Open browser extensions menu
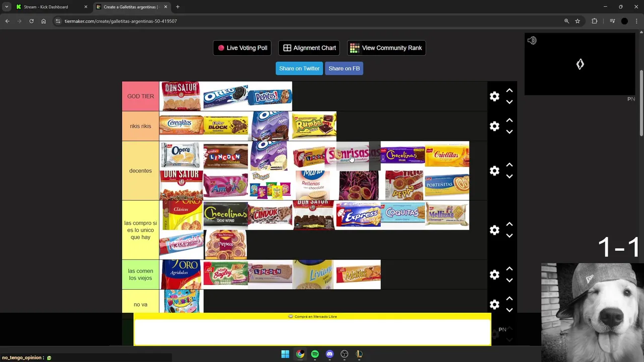644x362 pixels. [595, 21]
